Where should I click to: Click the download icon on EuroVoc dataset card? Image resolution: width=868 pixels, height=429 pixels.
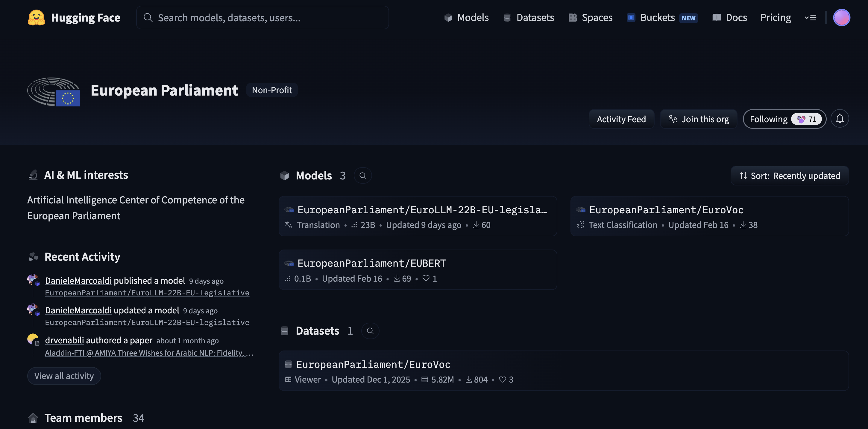click(468, 380)
